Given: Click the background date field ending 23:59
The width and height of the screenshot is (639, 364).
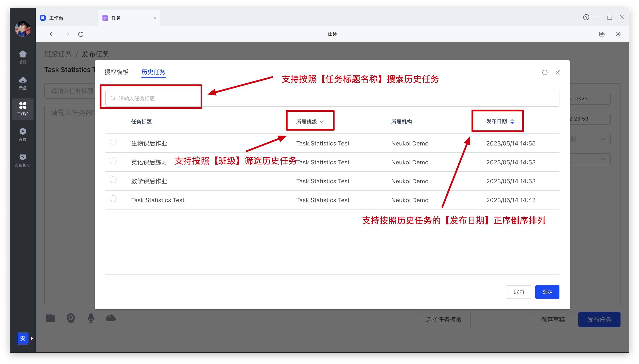Looking at the screenshot, I should (590, 119).
